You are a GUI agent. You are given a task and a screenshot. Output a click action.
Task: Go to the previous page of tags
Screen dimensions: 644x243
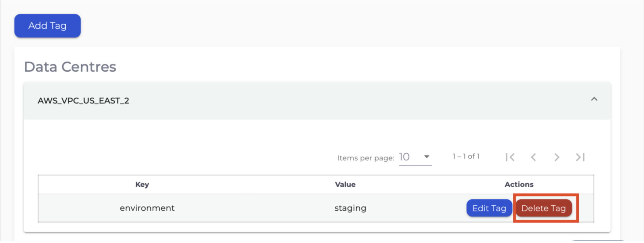click(x=533, y=157)
